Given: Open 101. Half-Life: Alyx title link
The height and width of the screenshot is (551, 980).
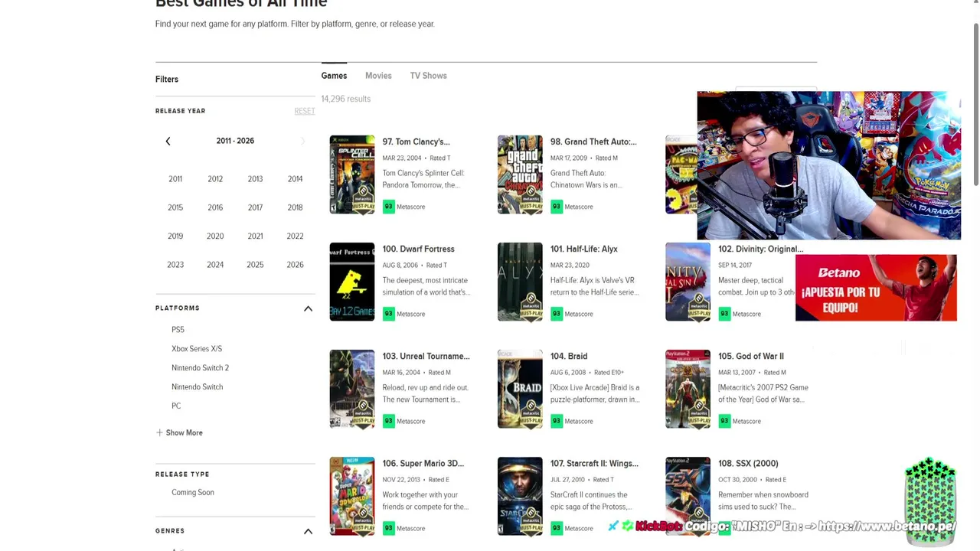Looking at the screenshot, I should [583, 249].
